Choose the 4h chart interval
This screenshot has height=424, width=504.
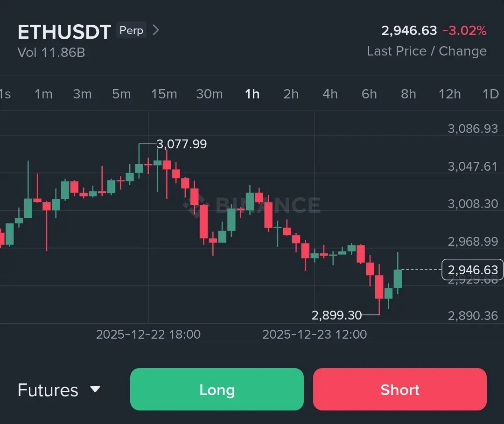(330, 94)
